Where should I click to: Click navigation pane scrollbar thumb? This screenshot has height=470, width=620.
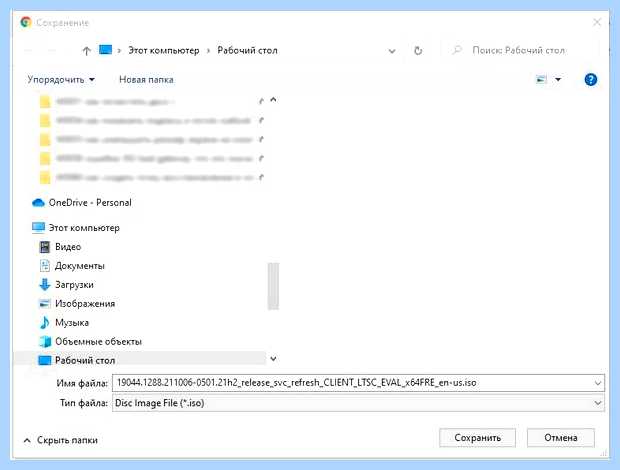click(273, 286)
